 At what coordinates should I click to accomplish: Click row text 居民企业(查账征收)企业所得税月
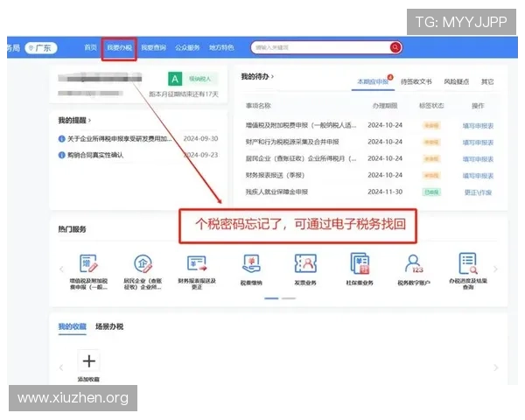301,158
